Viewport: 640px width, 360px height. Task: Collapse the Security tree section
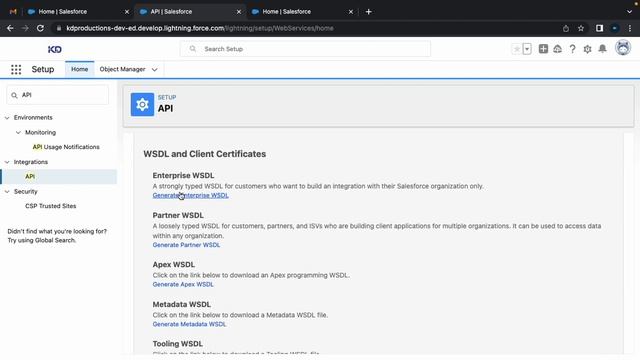(x=7, y=191)
